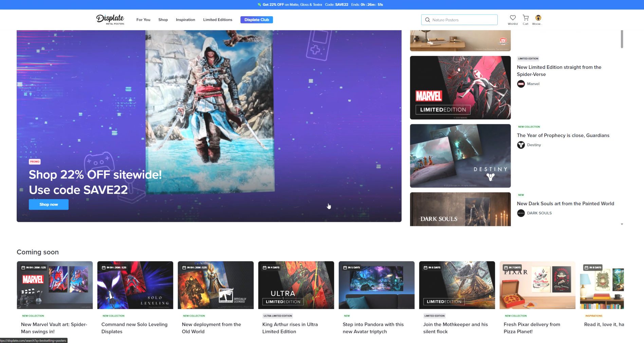Viewport: 644px width, 343px height.
Task: Open Limited Editions menu item
Action: coord(218,20)
